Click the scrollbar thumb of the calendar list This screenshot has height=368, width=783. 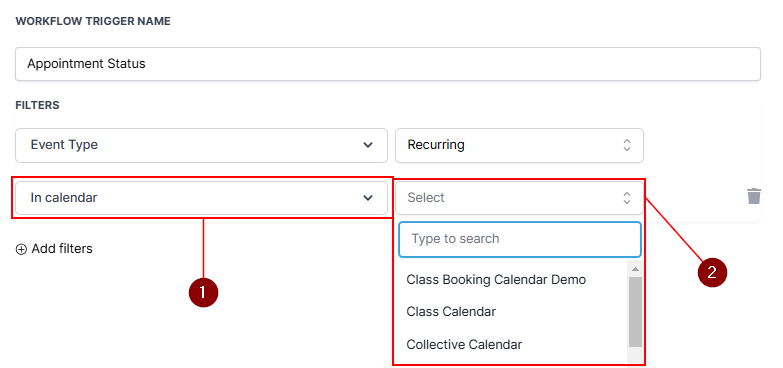635,312
